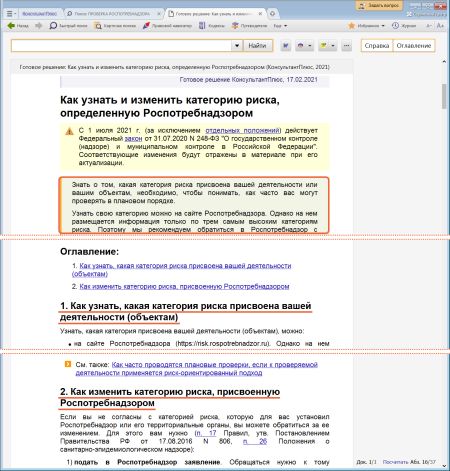Click the vertical scrollbar thumb
This screenshot has height=471, width=450.
point(444,97)
